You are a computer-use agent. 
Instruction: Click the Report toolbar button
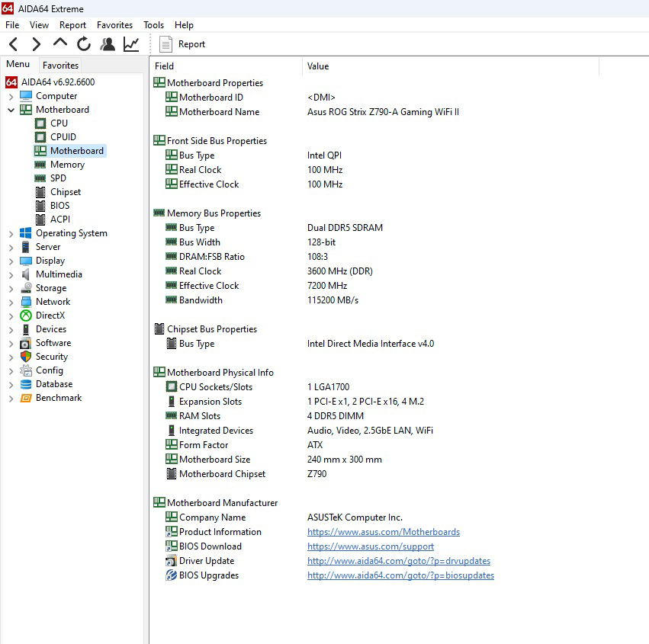point(182,44)
